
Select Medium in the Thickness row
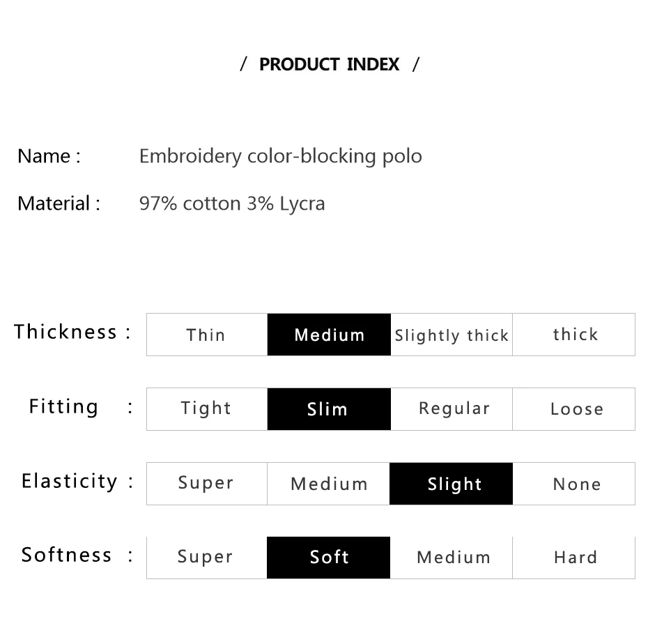coord(329,335)
